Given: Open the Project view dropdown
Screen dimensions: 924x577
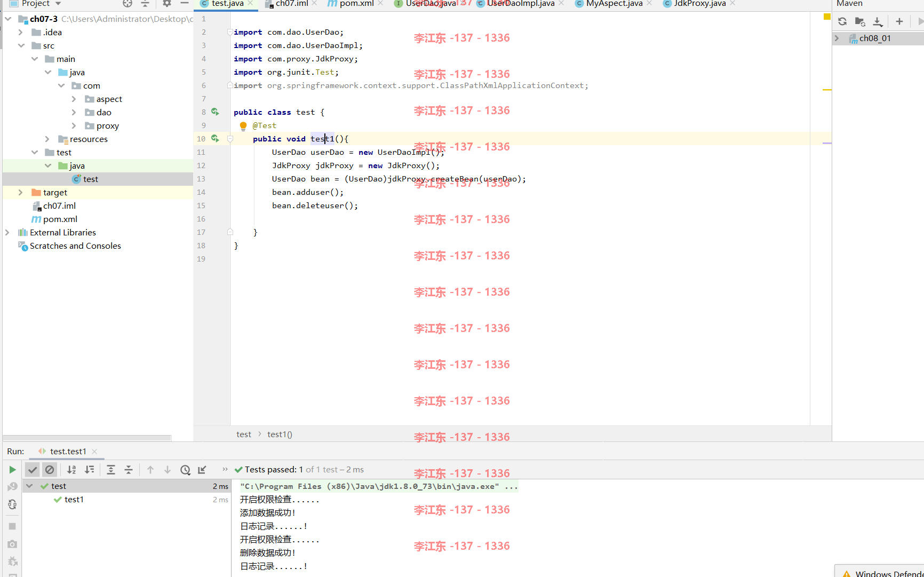Looking at the screenshot, I should click(x=58, y=4).
